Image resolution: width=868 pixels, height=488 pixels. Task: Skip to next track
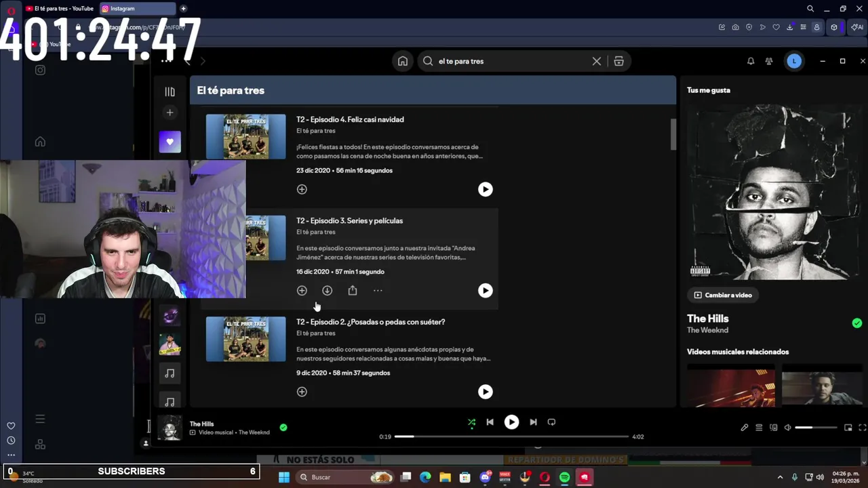coord(533,422)
